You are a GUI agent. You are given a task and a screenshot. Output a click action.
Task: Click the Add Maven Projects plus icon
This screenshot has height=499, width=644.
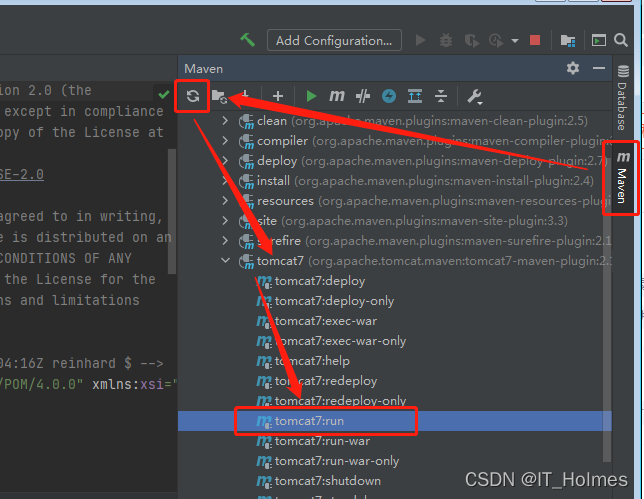click(x=278, y=96)
